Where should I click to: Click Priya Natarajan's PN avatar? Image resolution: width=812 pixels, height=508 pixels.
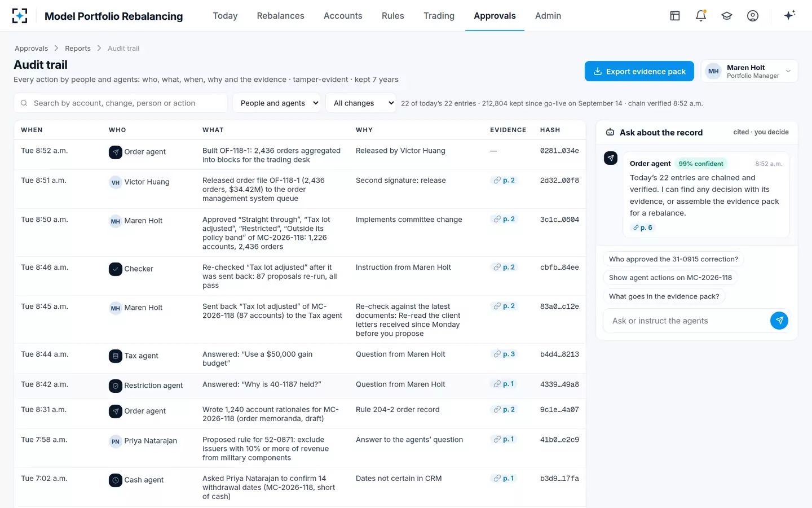pyautogui.click(x=116, y=441)
